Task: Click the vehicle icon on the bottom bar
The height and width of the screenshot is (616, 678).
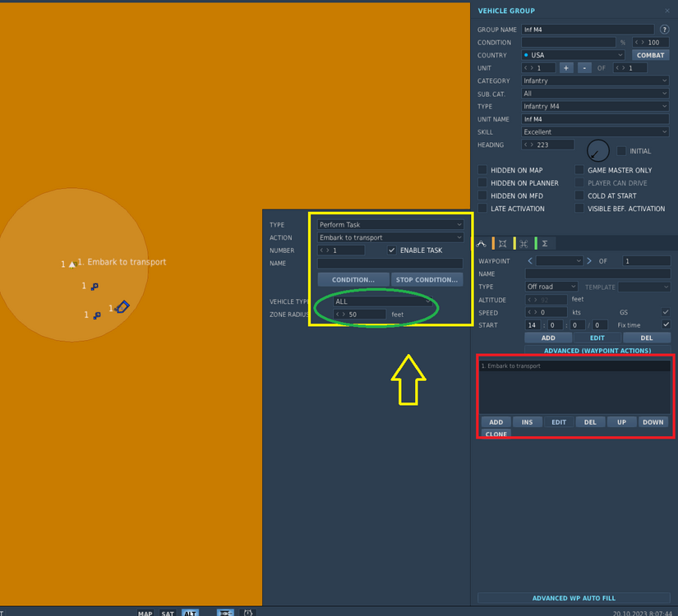Action: coord(224,613)
